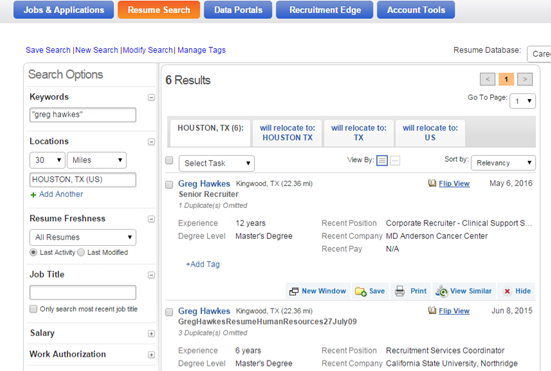Screen dimensions: 551x371
Task: Open the Go To Page dropdown
Action: coord(523,101)
